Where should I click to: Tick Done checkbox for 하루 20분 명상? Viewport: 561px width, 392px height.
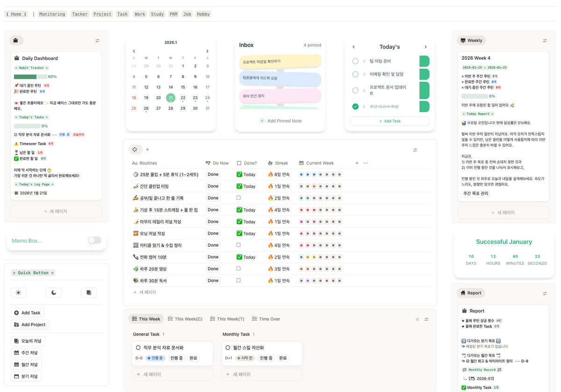click(x=238, y=269)
